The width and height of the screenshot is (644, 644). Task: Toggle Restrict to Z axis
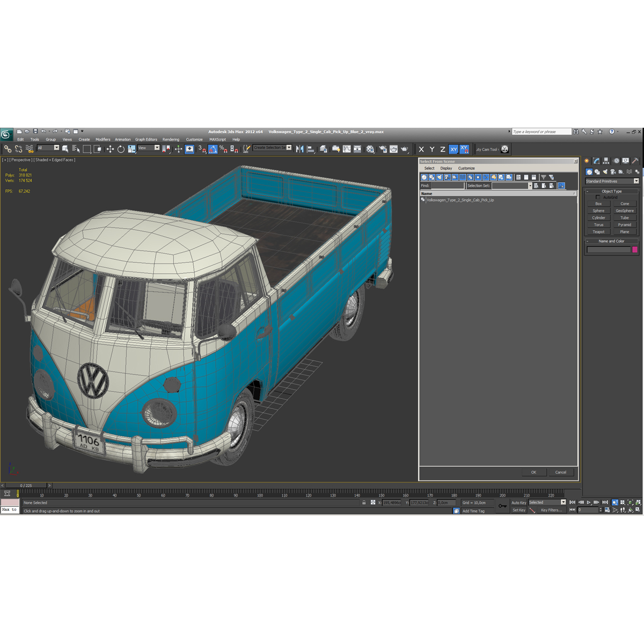443,149
